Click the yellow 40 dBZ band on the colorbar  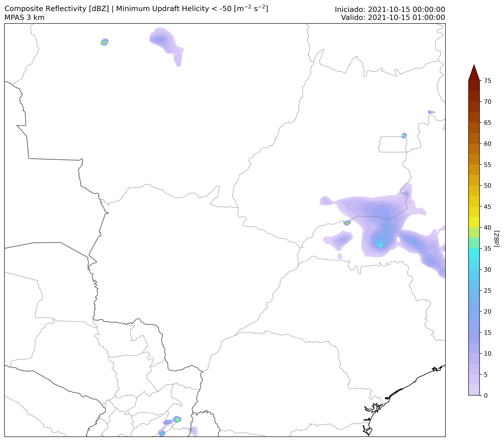click(x=474, y=222)
